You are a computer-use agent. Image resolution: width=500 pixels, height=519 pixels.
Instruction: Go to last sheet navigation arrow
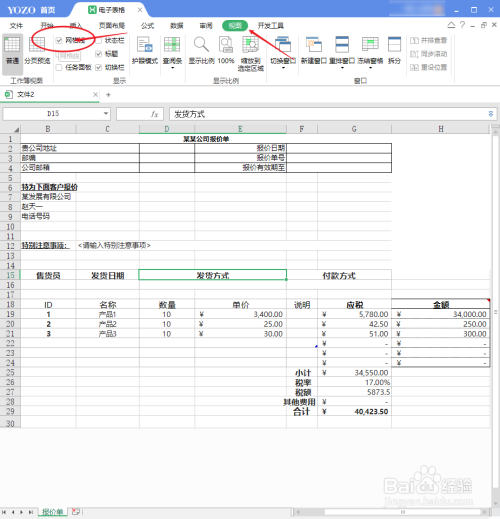point(31,512)
